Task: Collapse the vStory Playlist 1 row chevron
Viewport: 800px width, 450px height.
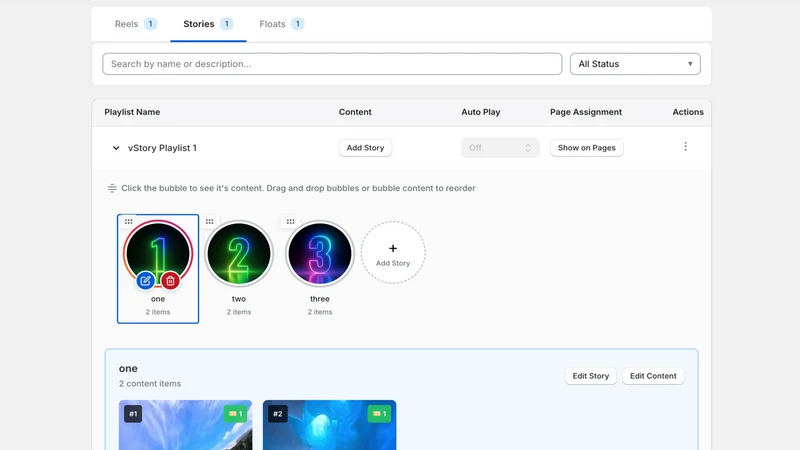Action: pyautogui.click(x=116, y=148)
